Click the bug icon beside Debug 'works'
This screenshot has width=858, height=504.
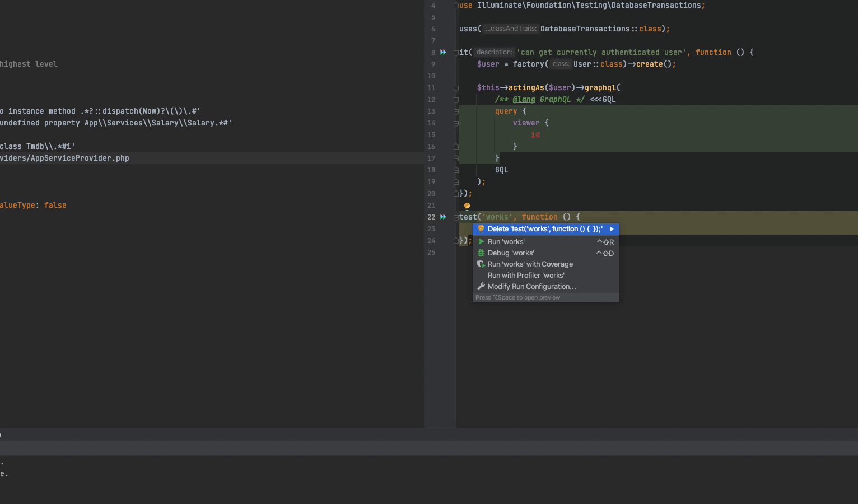pos(481,253)
